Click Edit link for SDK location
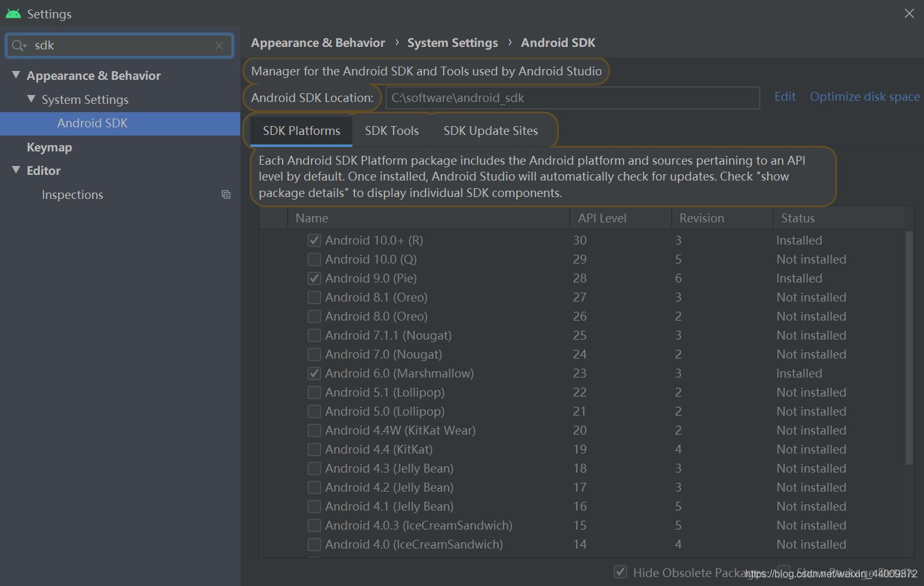This screenshot has width=924, height=586. (x=785, y=97)
